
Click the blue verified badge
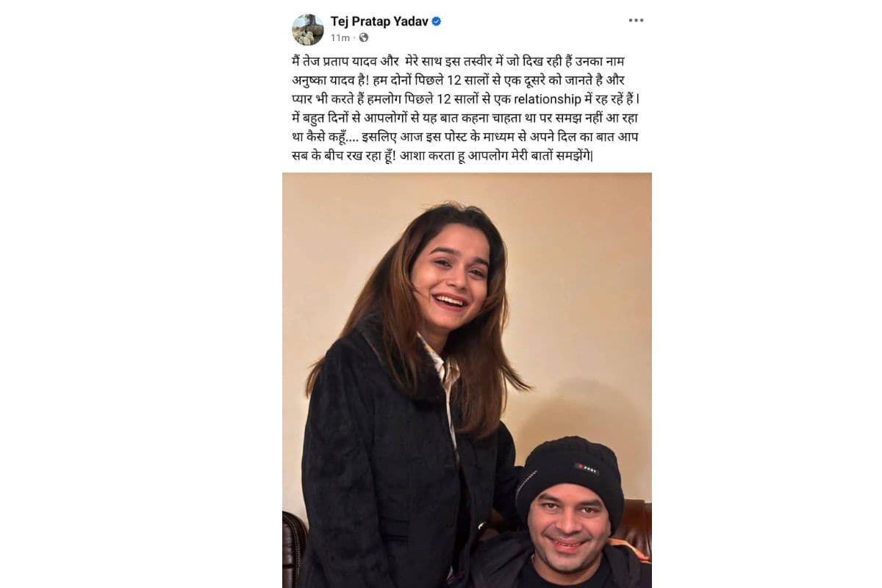click(436, 22)
